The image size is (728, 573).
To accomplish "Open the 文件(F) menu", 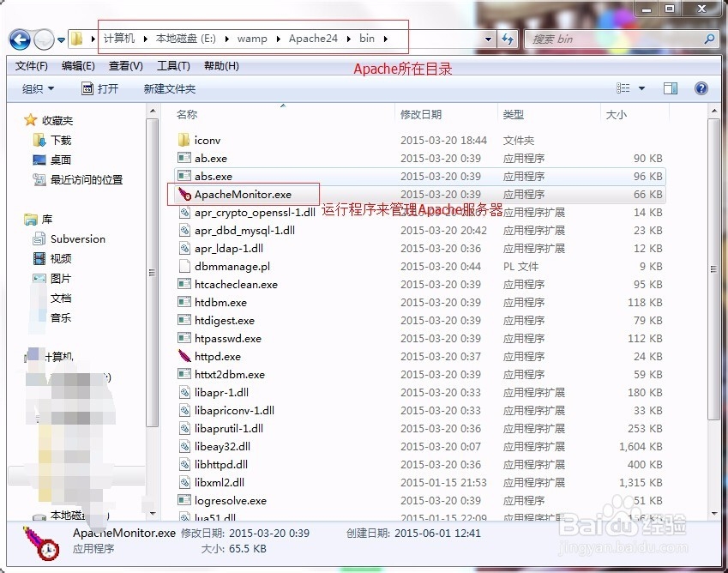I will (31, 66).
